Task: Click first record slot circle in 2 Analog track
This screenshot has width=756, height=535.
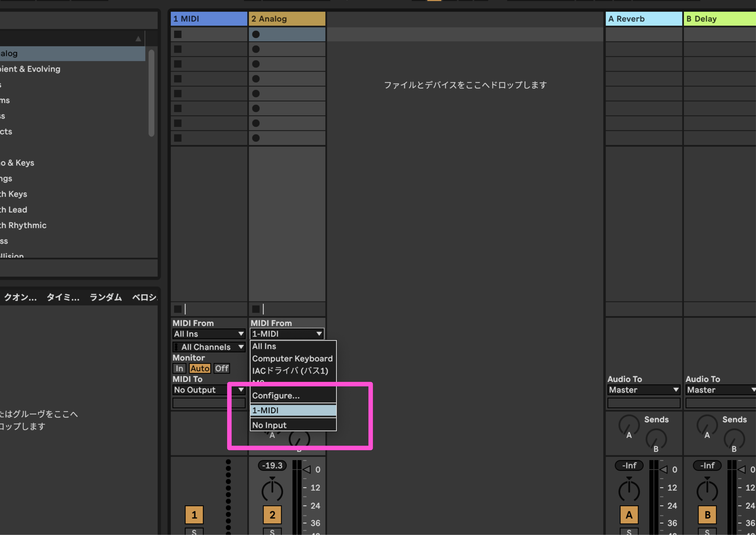Action: [x=256, y=34]
